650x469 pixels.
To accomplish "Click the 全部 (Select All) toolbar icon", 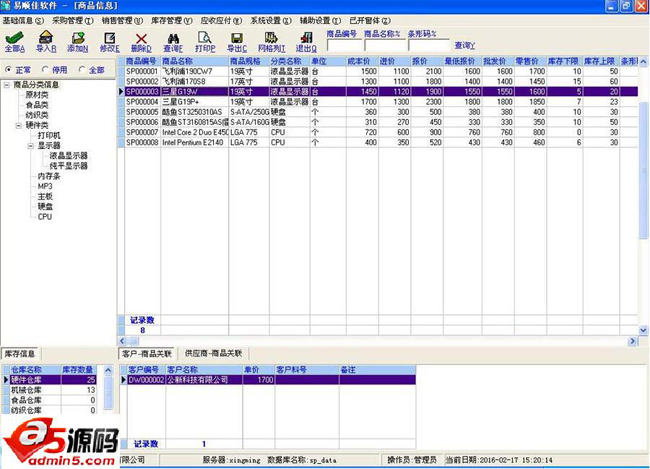I will click(x=15, y=41).
